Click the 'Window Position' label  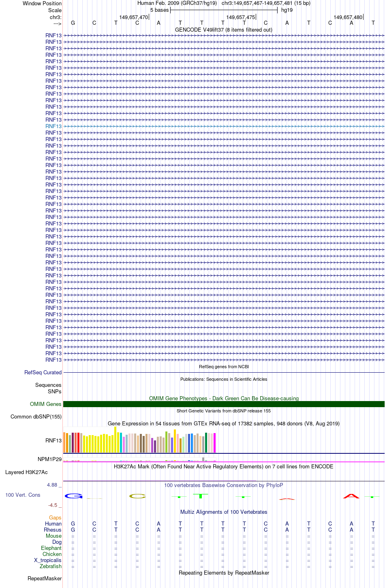coord(42,4)
